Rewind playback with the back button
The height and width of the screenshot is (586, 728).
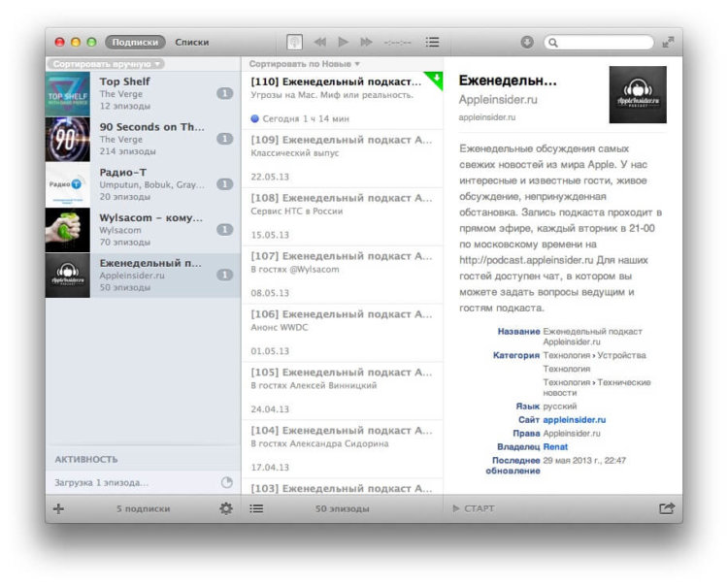click(319, 43)
